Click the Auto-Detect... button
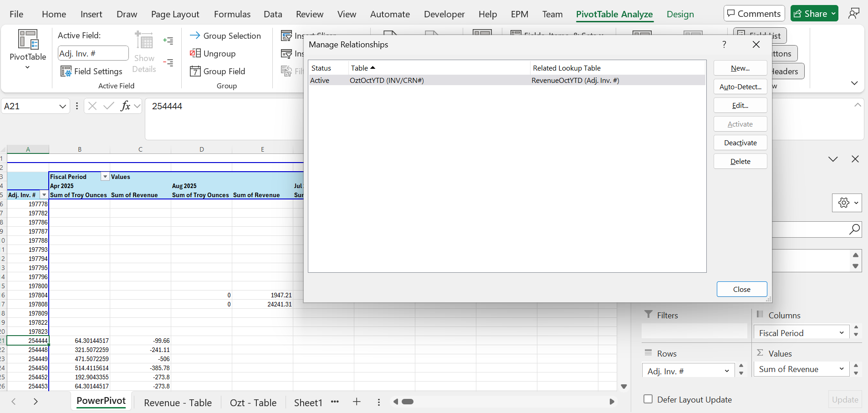The width and height of the screenshot is (868, 413). (740, 87)
